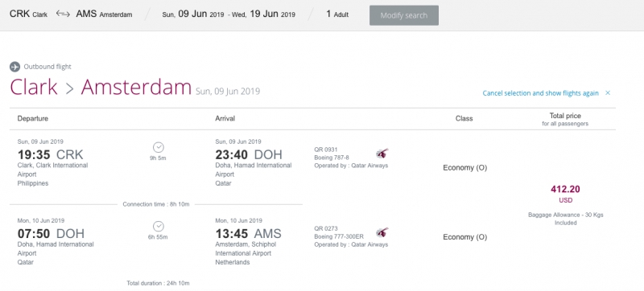644x291 pixels.
Task: Click the checkmark clock icon above 6h 55m
Action: tap(158, 226)
